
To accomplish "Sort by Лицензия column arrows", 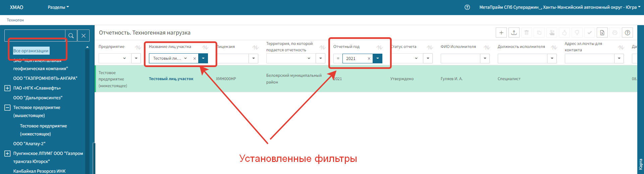I will 255,47.
